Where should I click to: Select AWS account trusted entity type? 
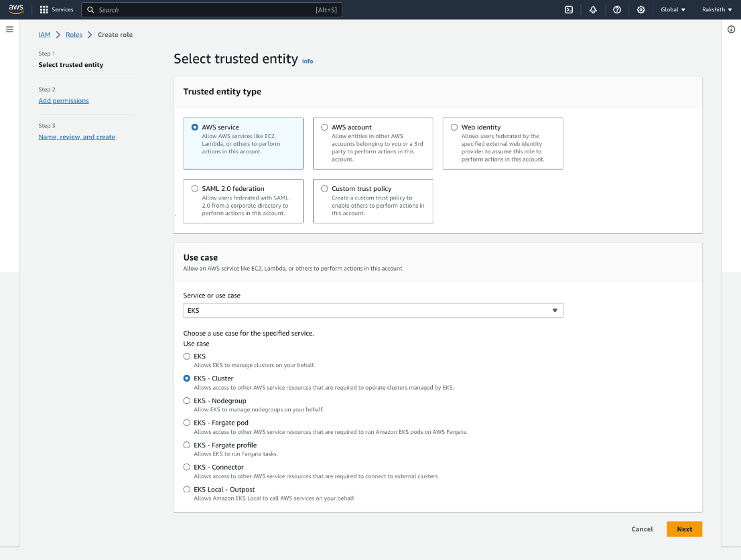tap(324, 127)
